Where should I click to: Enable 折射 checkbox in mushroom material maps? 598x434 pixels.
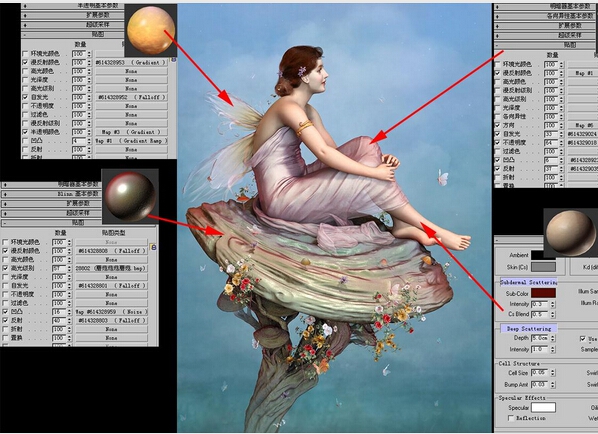(5, 329)
